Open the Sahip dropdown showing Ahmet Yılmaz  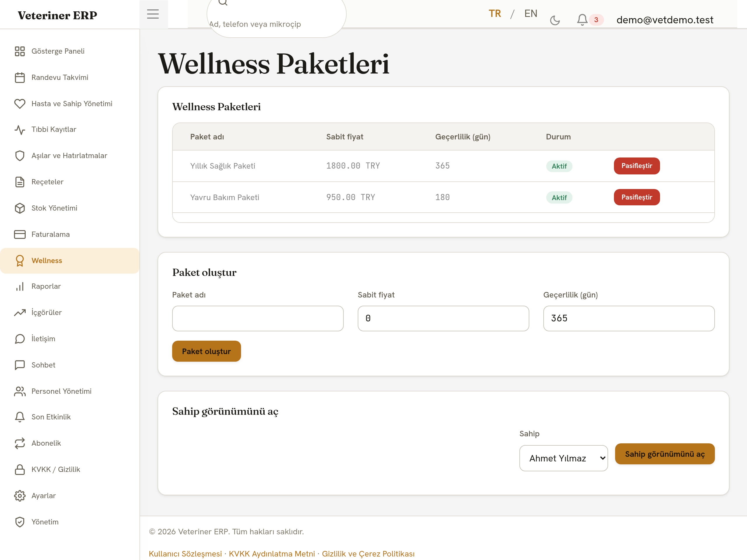pyautogui.click(x=563, y=458)
